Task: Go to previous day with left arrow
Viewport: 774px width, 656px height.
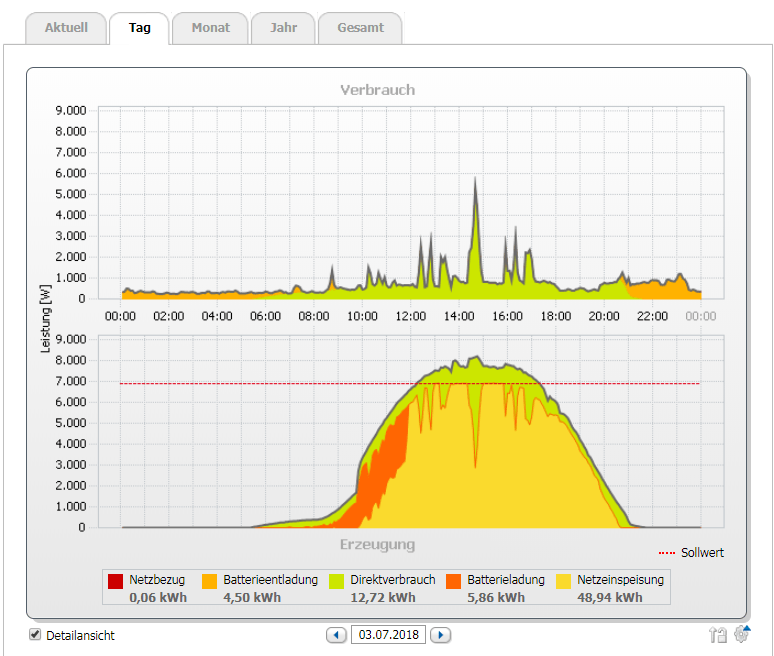Action: click(x=336, y=635)
